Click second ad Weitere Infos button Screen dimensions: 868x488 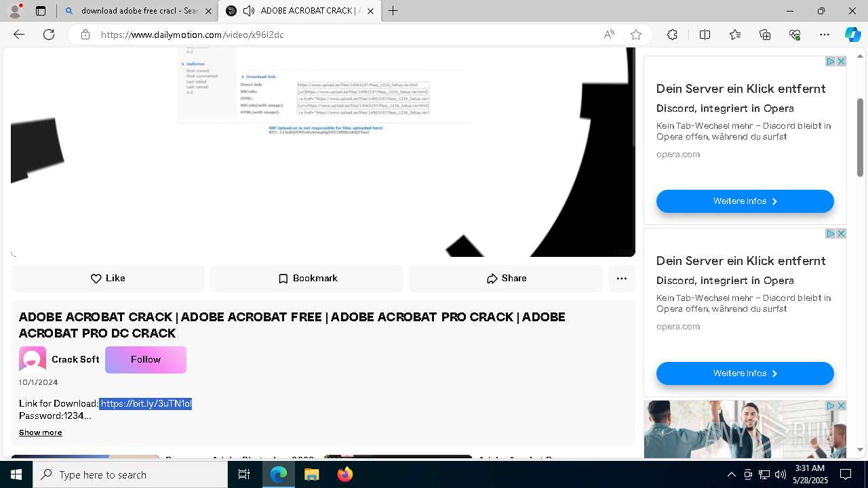[x=745, y=373]
